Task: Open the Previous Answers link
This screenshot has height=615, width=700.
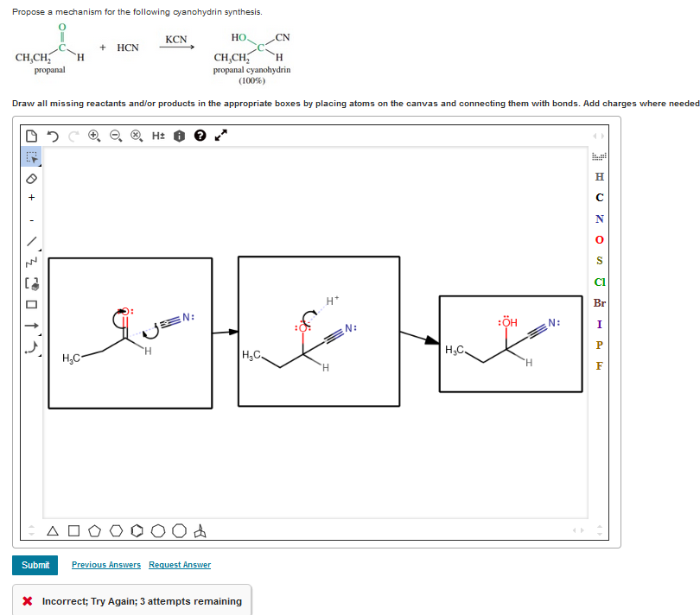Action: [x=105, y=565]
